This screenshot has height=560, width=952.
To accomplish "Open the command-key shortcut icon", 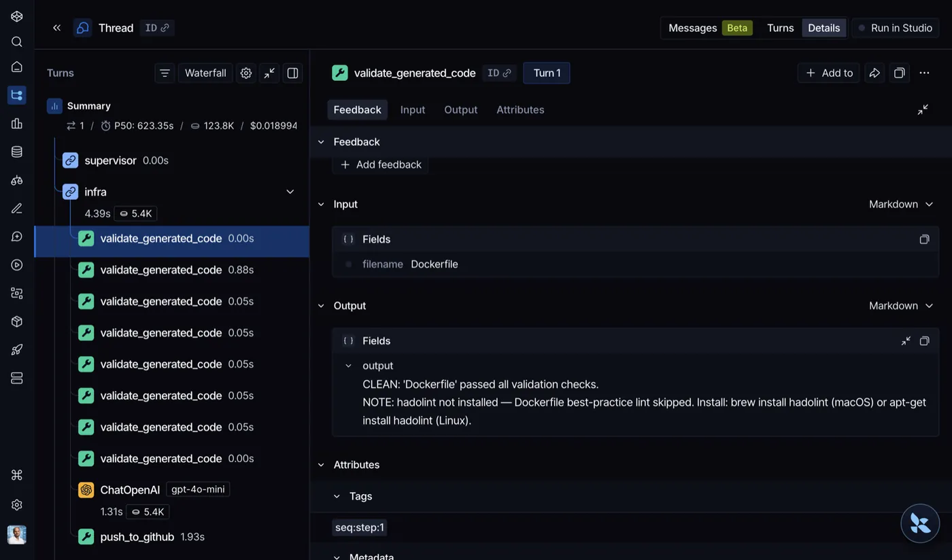I will [x=17, y=476].
